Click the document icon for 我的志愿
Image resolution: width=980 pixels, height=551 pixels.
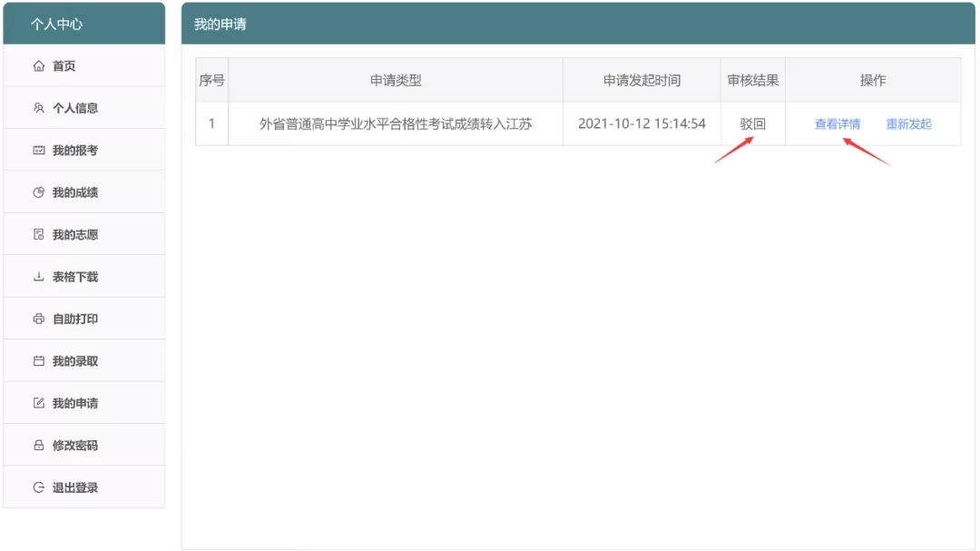(x=38, y=235)
